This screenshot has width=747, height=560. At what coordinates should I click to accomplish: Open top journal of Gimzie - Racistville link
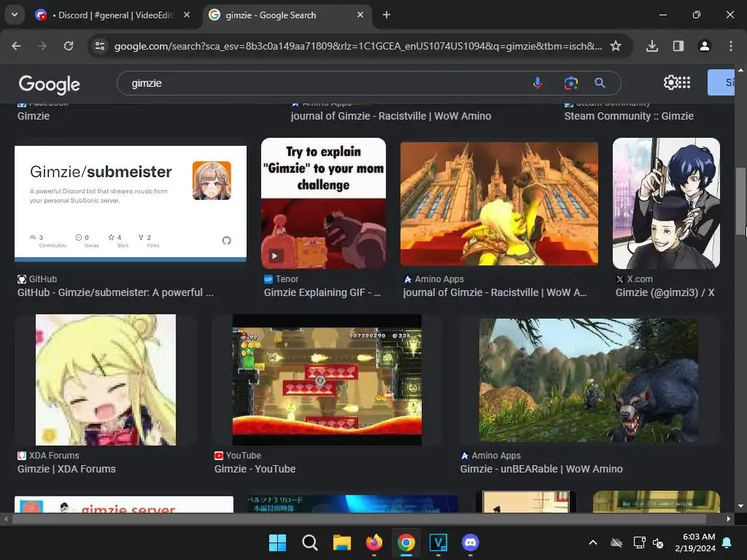click(391, 116)
